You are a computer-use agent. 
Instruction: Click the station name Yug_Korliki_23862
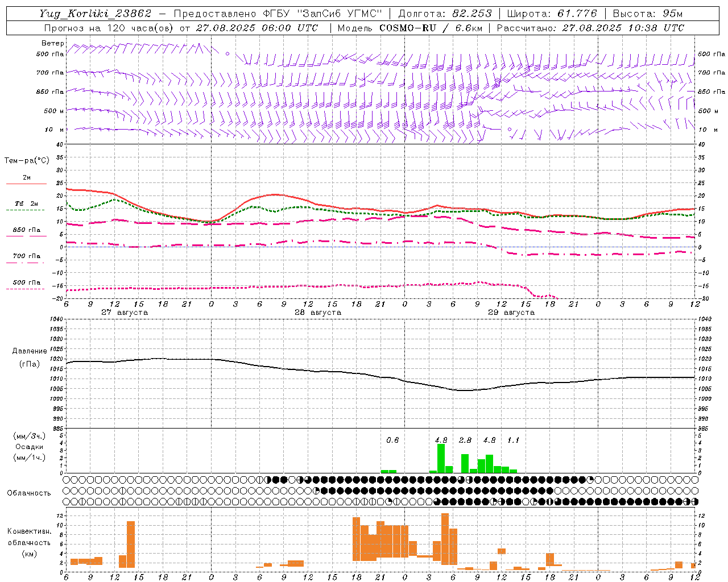(x=96, y=14)
